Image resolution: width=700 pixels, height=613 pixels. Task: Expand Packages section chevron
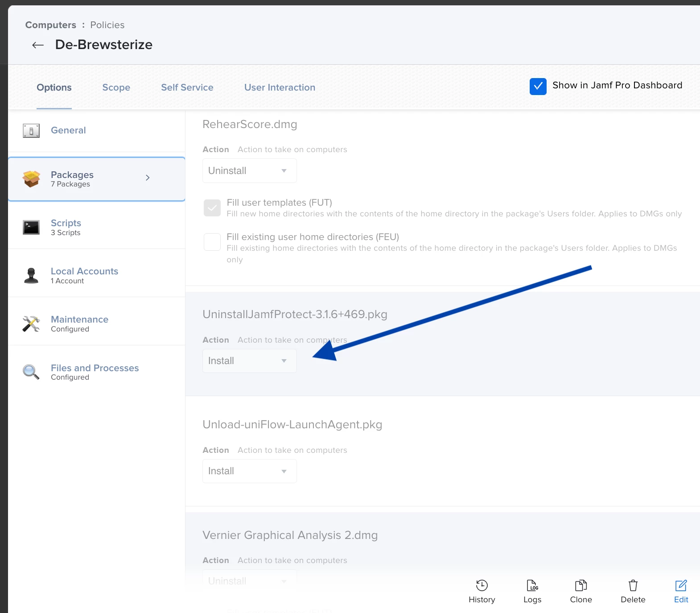[148, 178]
